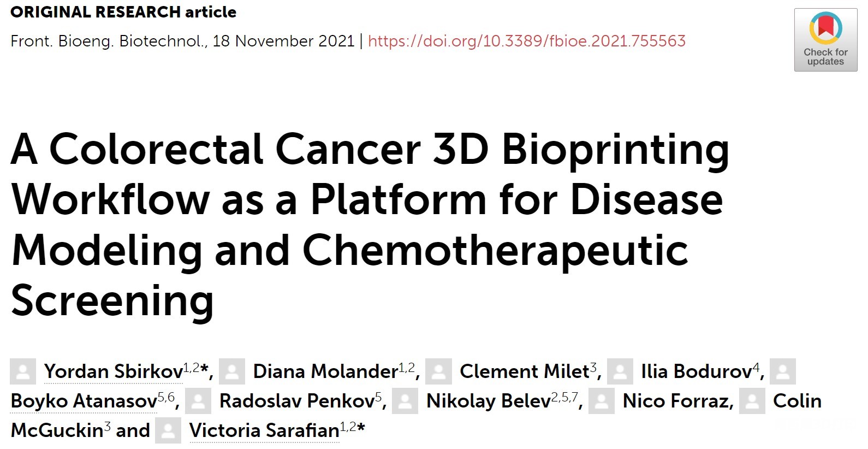Select author name Nikolay Belev

(489, 401)
